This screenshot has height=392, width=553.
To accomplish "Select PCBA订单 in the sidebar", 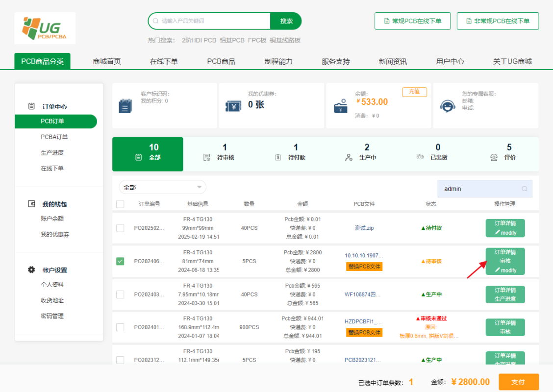I will click(x=54, y=137).
